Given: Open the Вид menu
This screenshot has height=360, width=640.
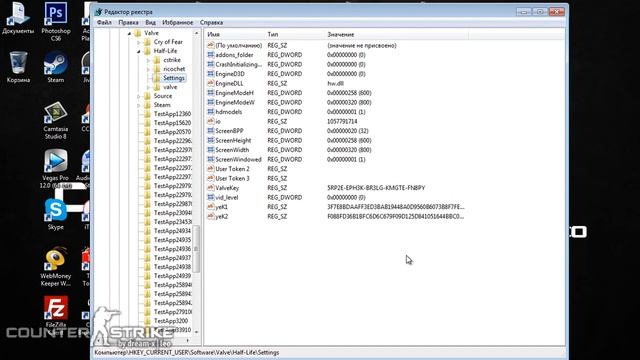Looking at the screenshot, I should [150, 22].
